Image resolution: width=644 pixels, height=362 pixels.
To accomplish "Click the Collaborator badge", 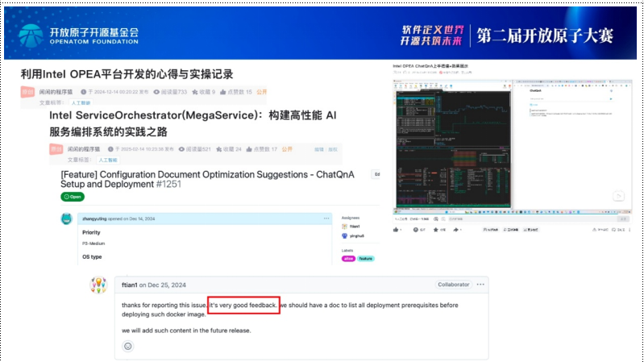I will (x=454, y=285).
